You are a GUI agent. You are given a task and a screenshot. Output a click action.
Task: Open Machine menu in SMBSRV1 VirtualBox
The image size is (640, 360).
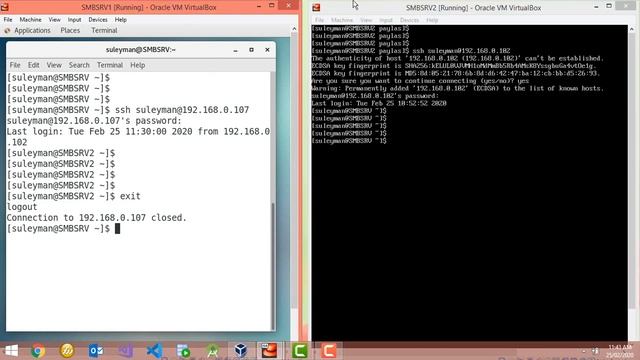(x=31, y=20)
